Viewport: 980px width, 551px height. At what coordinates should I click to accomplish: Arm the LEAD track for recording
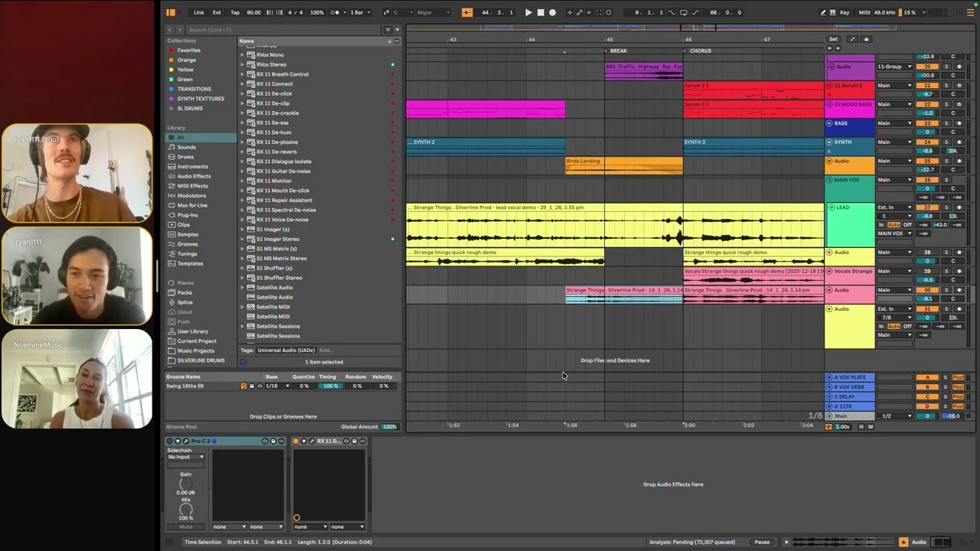959,207
